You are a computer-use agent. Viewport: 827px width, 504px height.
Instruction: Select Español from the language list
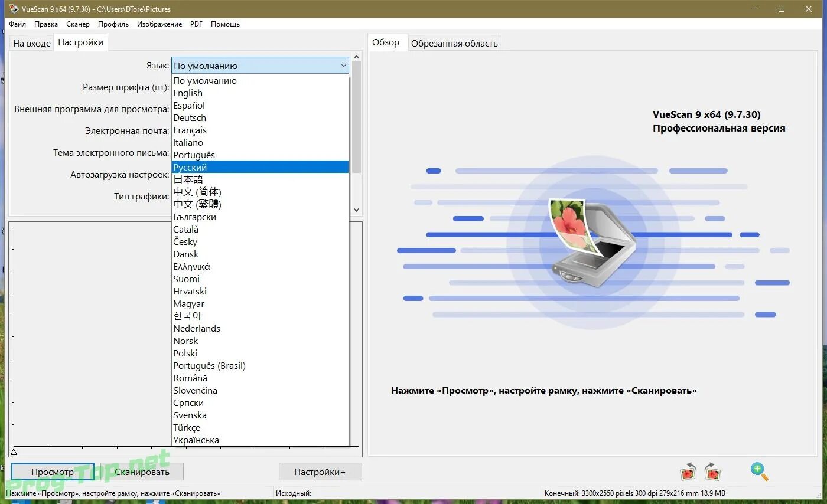260,105
